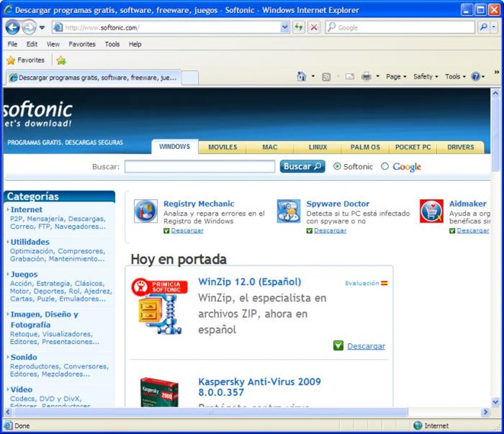Open WinZip 12.0 (Español) title link
The width and height of the screenshot is (504, 434).
(x=250, y=282)
